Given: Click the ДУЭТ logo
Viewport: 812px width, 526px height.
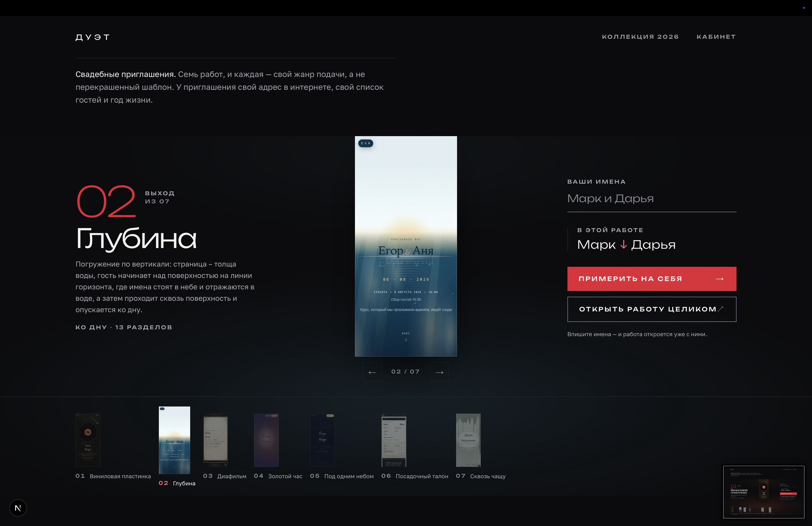Looking at the screenshot, I should click(92, 37).
